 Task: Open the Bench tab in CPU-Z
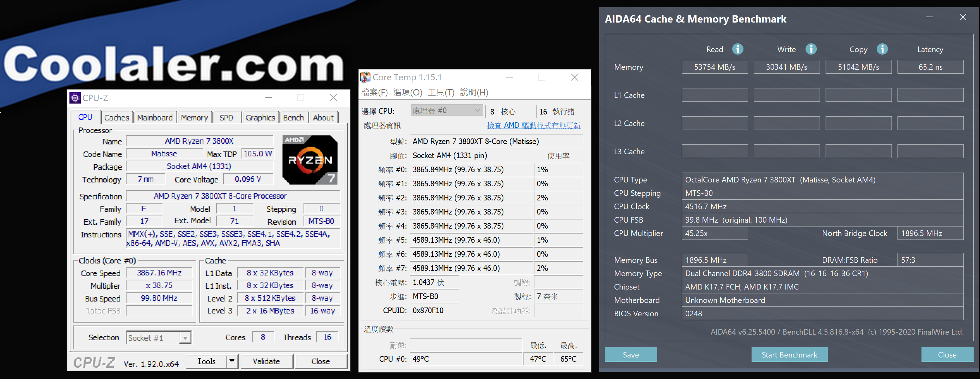pyautogui.click(x=293, y=117)
